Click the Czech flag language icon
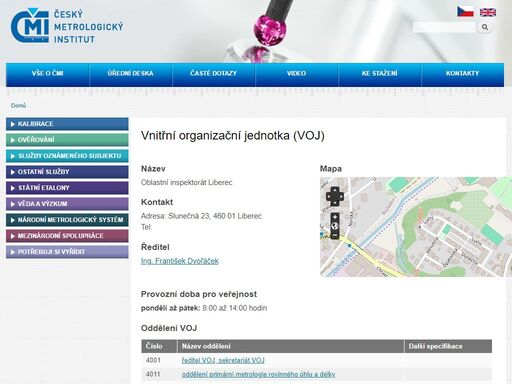 click(x=465, y=12)
